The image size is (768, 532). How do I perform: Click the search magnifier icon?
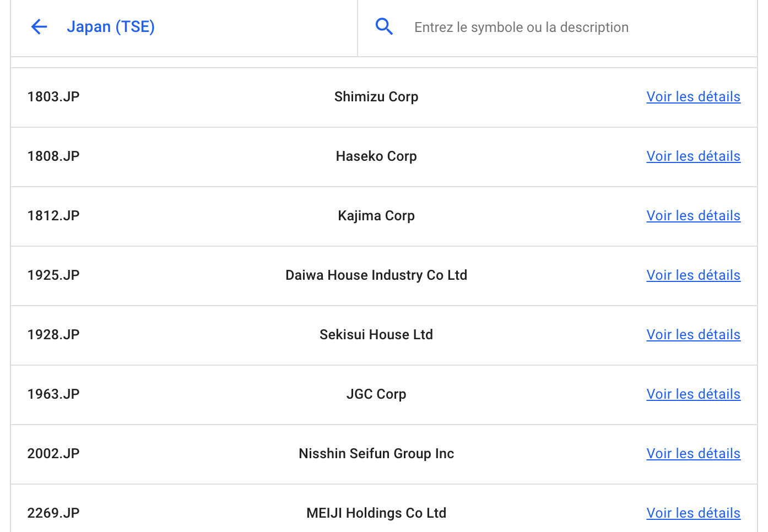tap(384, 26)
